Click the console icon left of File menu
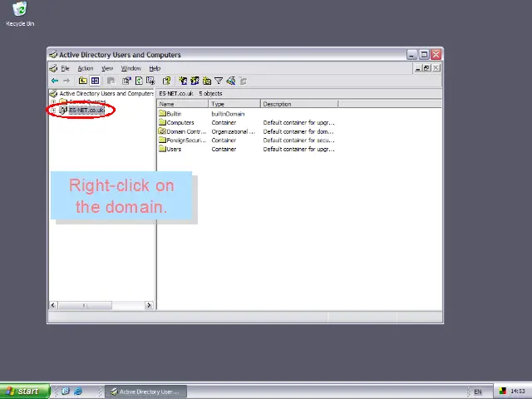Viewport: 532px width, 399px height. pos(53,68)
